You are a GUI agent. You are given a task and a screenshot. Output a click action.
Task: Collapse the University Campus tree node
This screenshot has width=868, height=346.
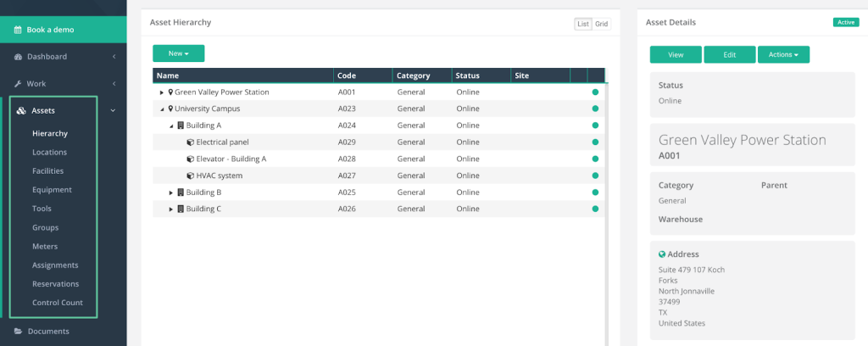click(x=162, y=109)
